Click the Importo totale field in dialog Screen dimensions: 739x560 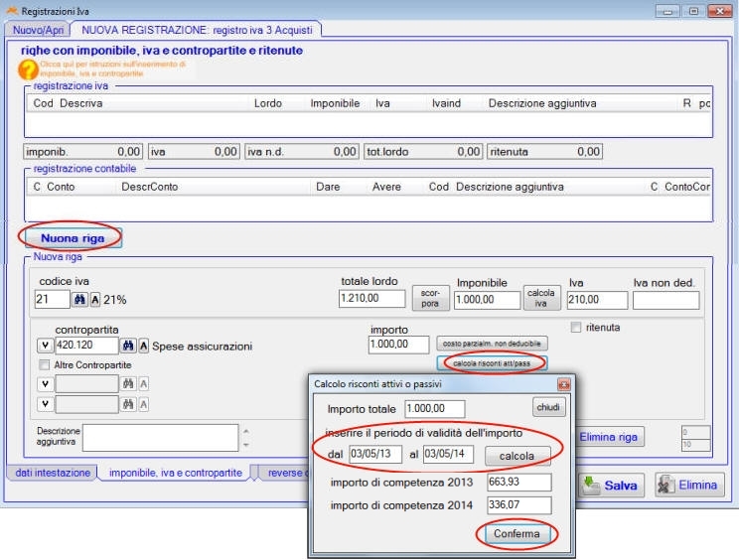coord(435,409)
